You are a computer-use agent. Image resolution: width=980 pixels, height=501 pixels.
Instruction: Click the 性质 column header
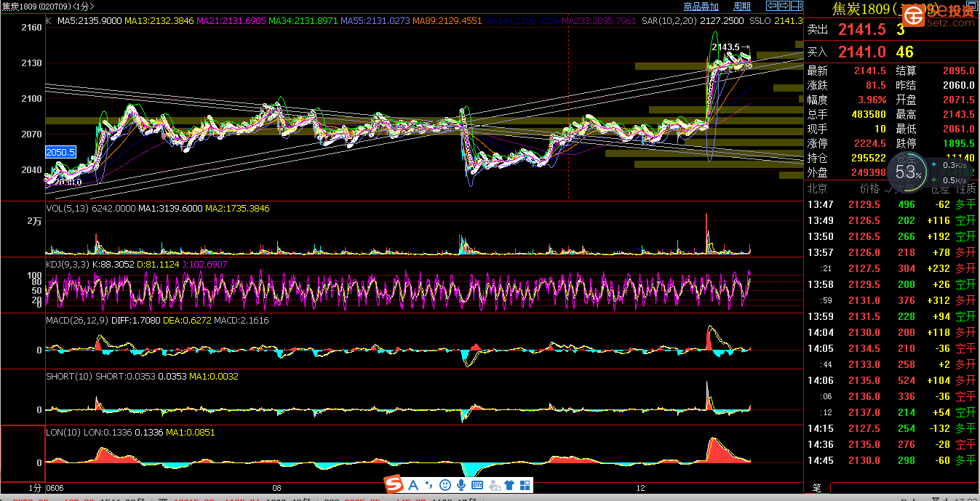point(965,188)
